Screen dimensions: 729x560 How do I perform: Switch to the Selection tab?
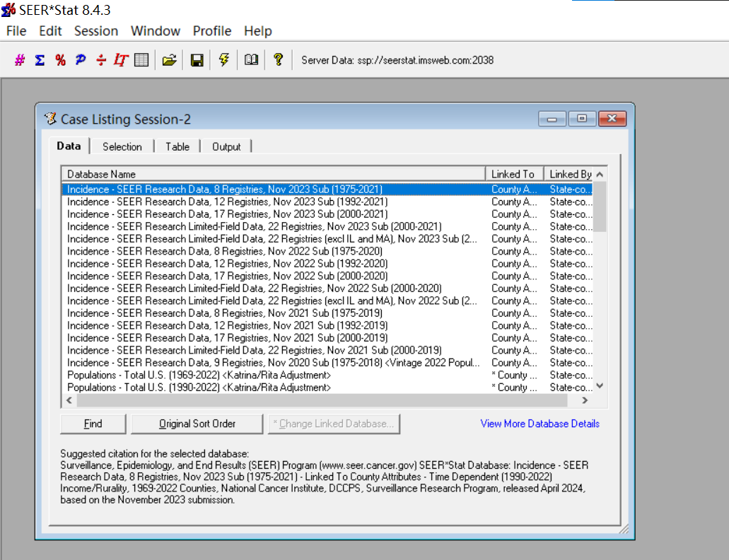[x=122, y=147]
